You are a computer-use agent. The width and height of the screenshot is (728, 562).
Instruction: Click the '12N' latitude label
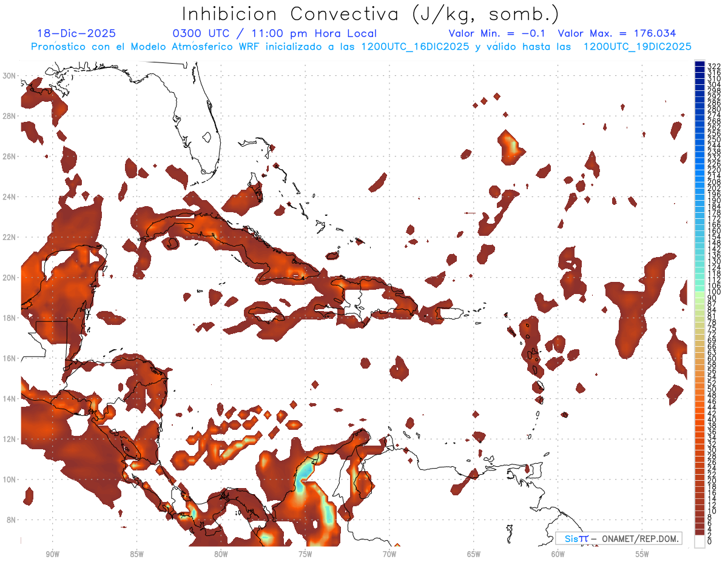[9, 439]
